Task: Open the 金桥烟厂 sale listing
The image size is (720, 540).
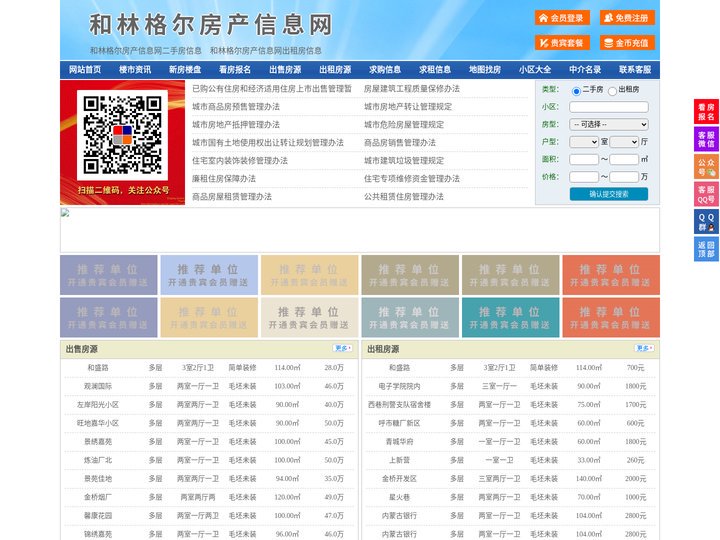Action: click(98, 497)
